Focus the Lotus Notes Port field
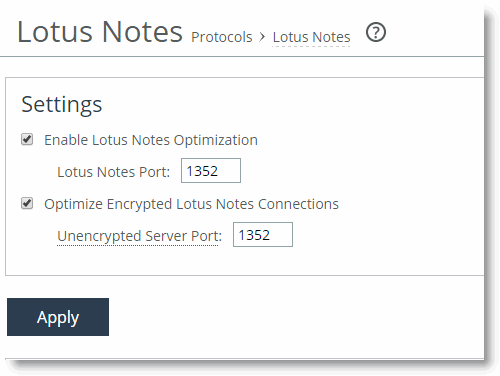The image size is (500, 376). click(x=211, y=171)
